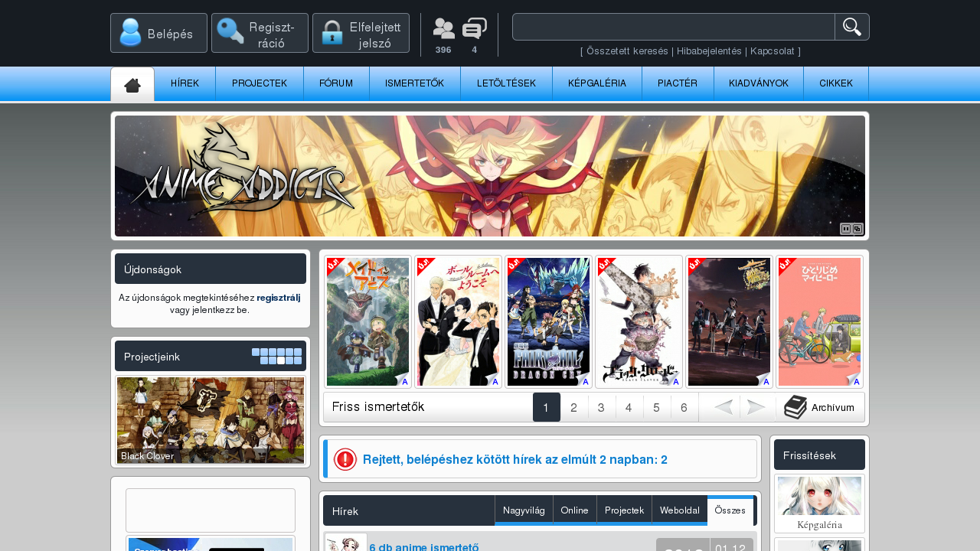Screen dimensions: 980x551
Task: Click the red exclamation warning icon
Action: click(345, 459)
